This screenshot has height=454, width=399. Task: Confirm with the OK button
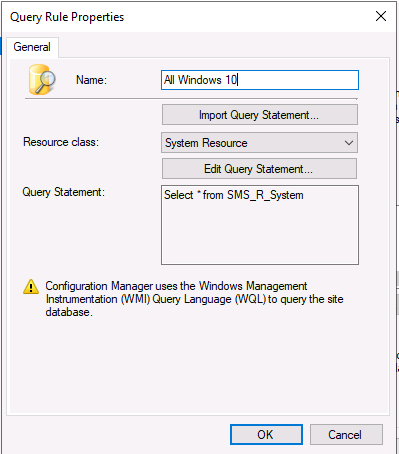266,435
